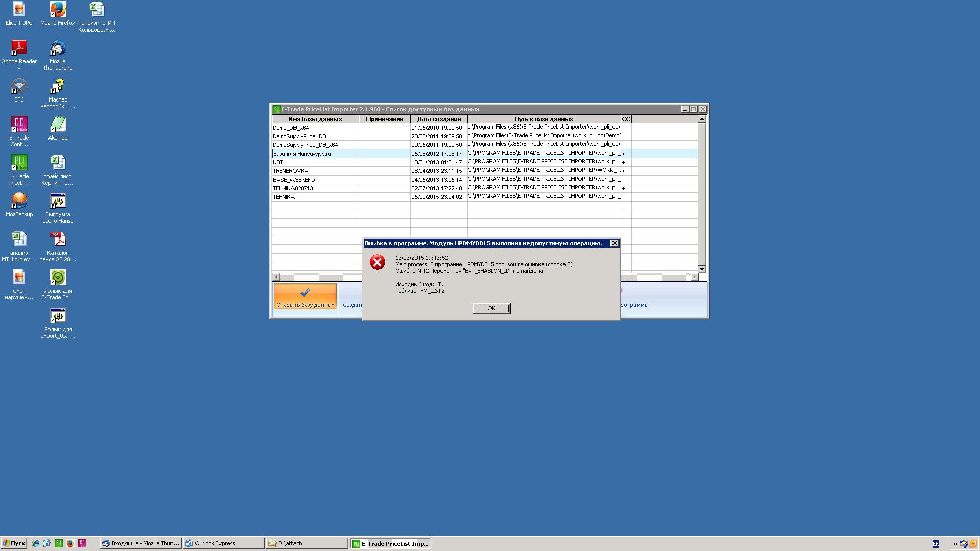Click the Примечание column header
This screenshot has height=551, width=980.
point(385,119)
